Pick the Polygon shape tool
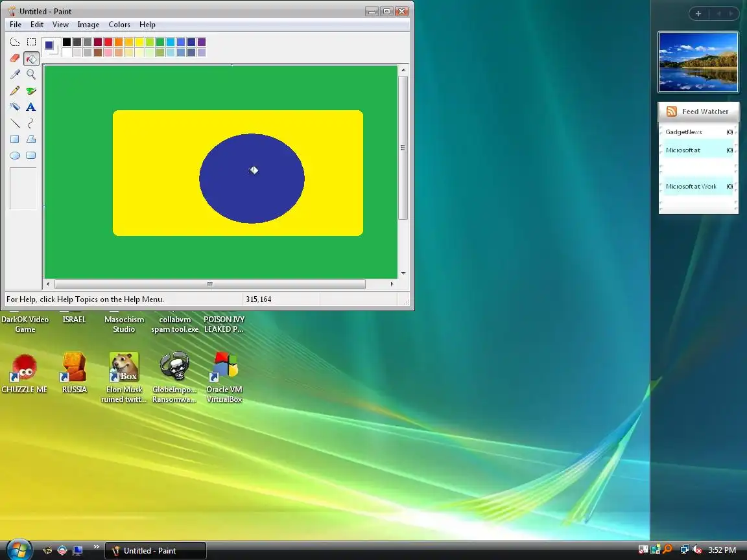This screenshot has width=747, height=560. tap(31, 139)
